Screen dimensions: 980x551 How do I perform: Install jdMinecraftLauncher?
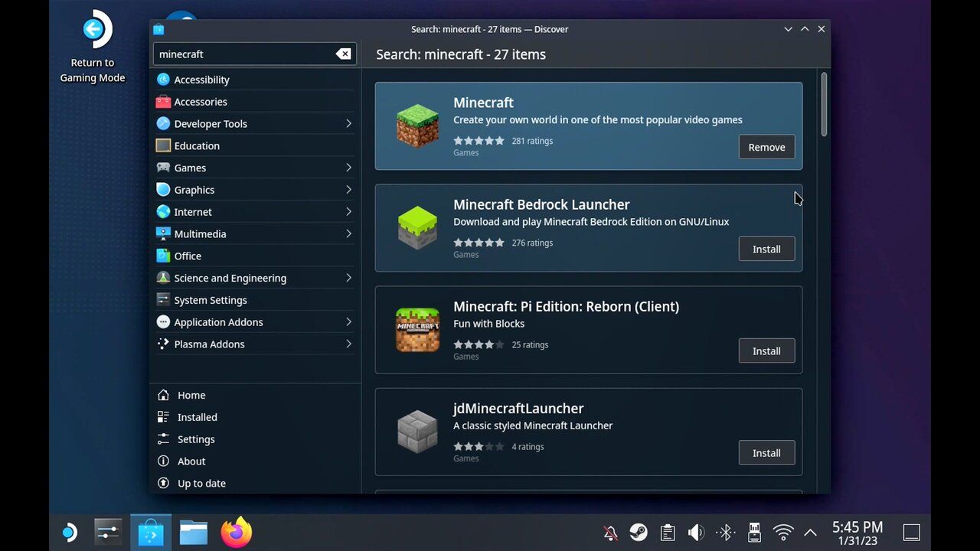(x=766, y=452)
